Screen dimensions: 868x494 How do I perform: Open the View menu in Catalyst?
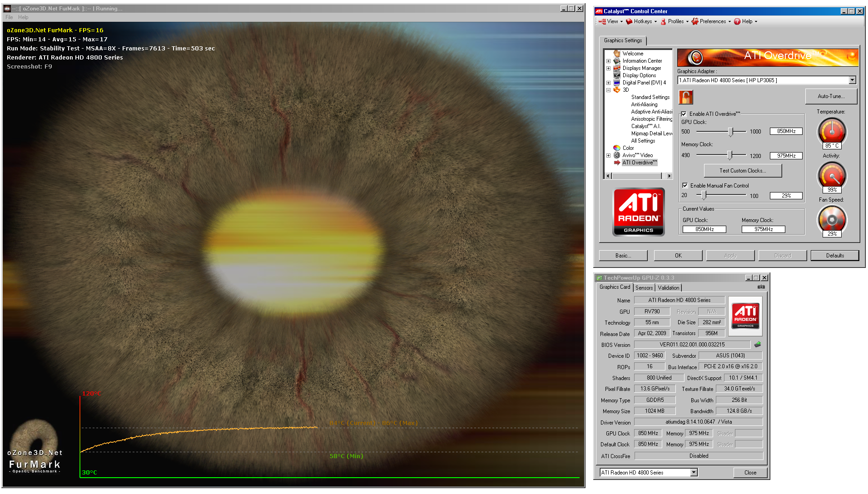coord(610,21)
